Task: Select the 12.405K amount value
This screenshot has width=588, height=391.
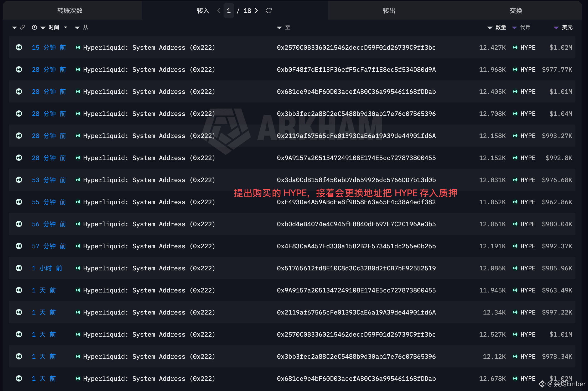Action: coord(492,91)
